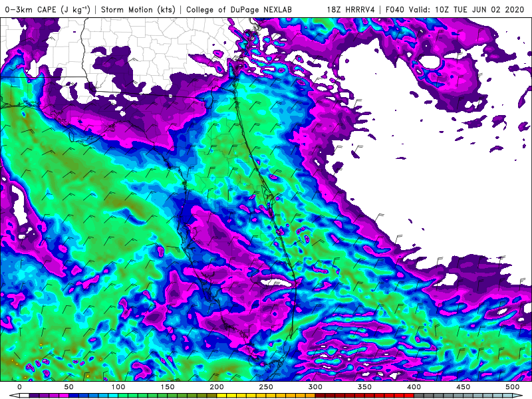Click the '350' label on the color scale
This screenshot has height=399, width=532.
[364, 387]
